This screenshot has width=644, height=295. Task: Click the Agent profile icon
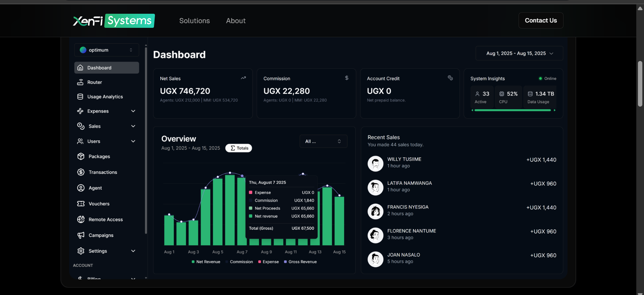[81, 188]
